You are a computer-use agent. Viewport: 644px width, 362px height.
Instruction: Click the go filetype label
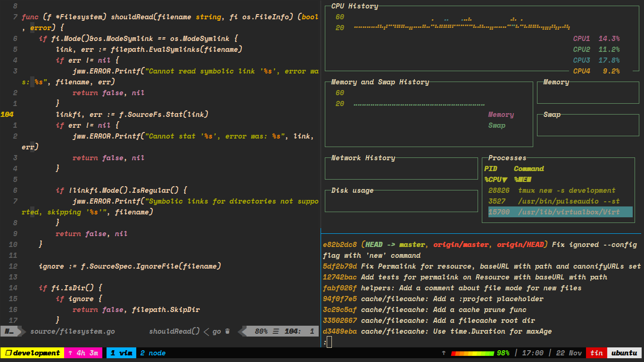217,331
